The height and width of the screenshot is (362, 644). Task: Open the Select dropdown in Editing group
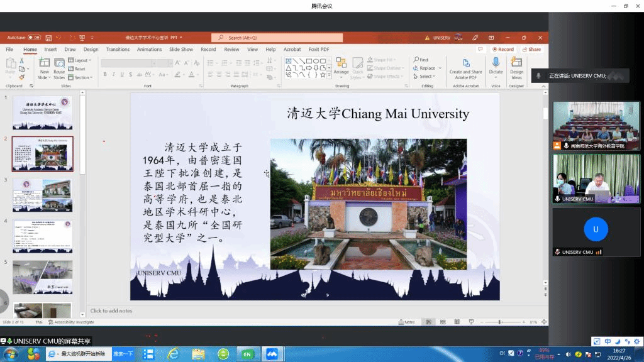(x=426, y=77)
